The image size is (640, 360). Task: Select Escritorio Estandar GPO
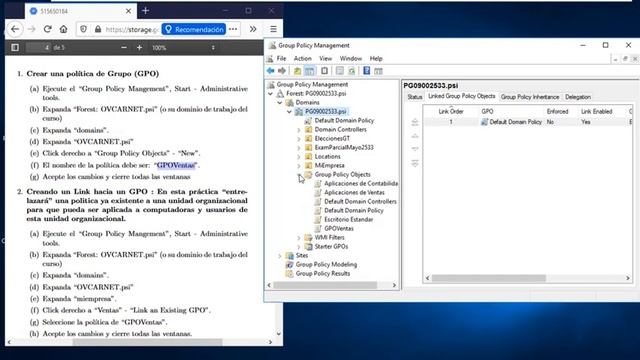click(349, 220)
